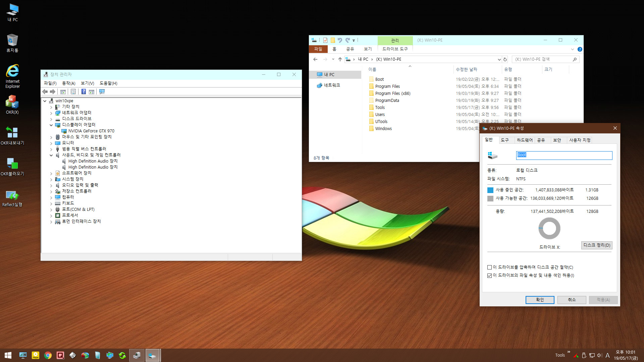This screenshot has width=644, height=362.
Task: Select the Tools folder in Explorer
Action: tap(380, 107)
